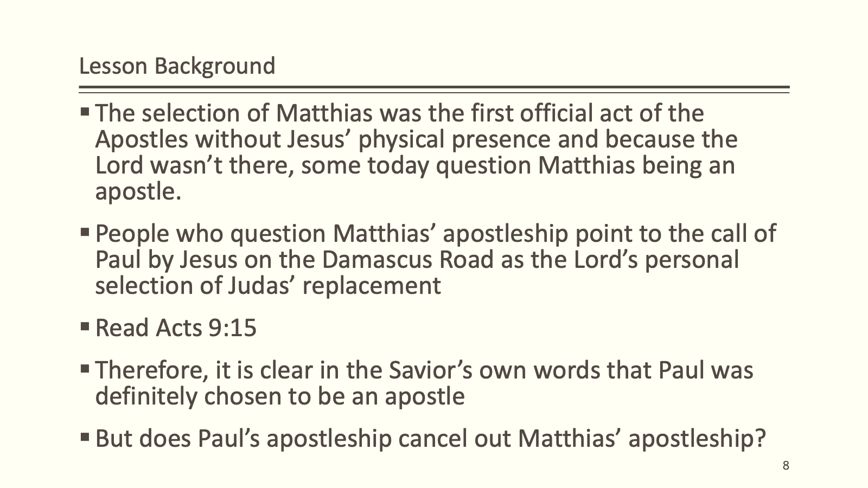This screenshot has height=488, width=868.
Task: Click the word "apostle." ending the first bullet
Action: 138,191
